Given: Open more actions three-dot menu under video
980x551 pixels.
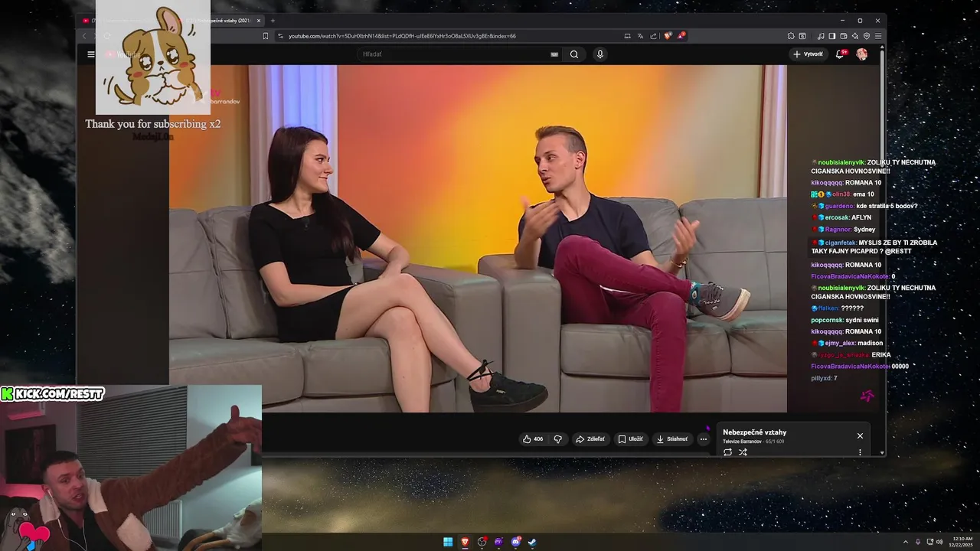Looking at the screenshot, I should coord(704,439).
